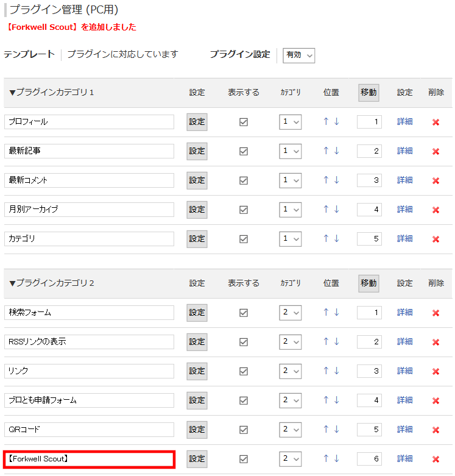Change category dropdown of QRコード
Viewport: 455px width, 476px height.
(291, 430)
